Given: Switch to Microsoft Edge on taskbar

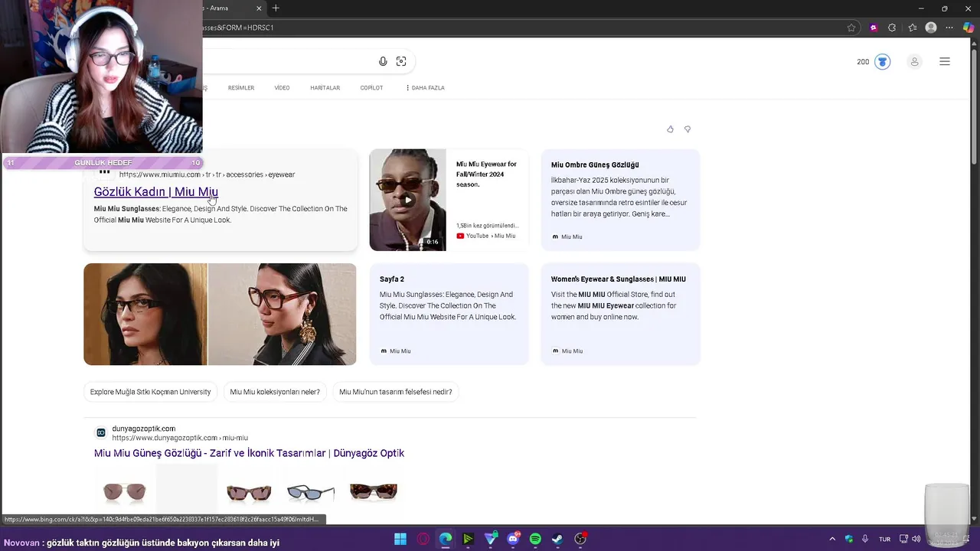Looking at the screenshot, I should pos(446,539).
